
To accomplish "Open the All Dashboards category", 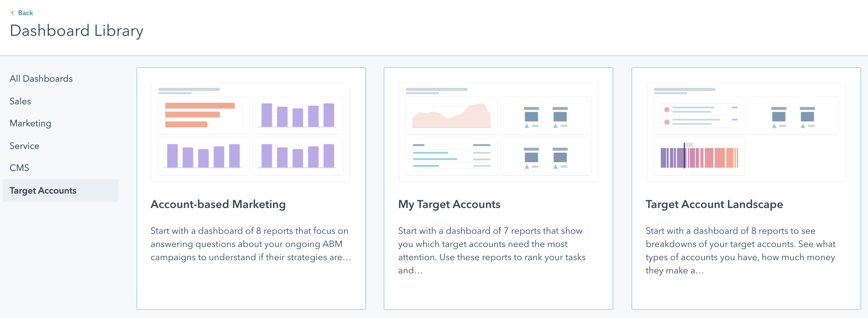I will [x=41, y=78].
